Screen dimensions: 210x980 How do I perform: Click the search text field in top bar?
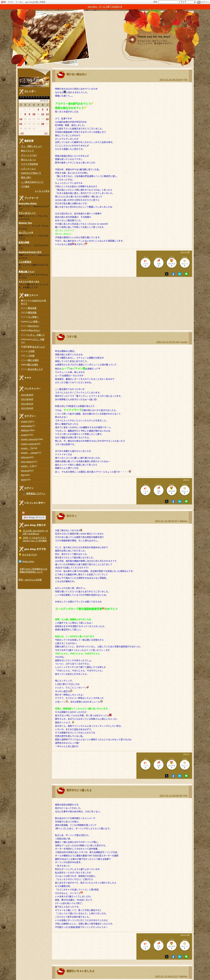tap(168, 2)
